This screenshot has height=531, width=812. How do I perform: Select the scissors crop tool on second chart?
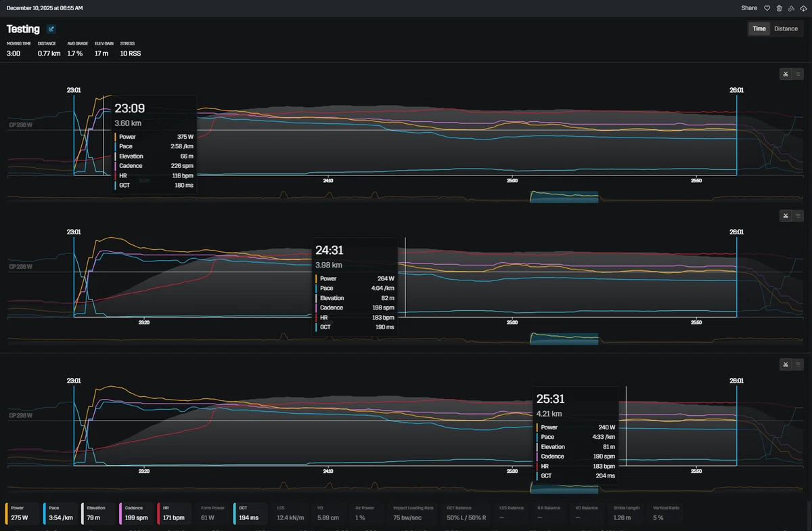(786, 216)
